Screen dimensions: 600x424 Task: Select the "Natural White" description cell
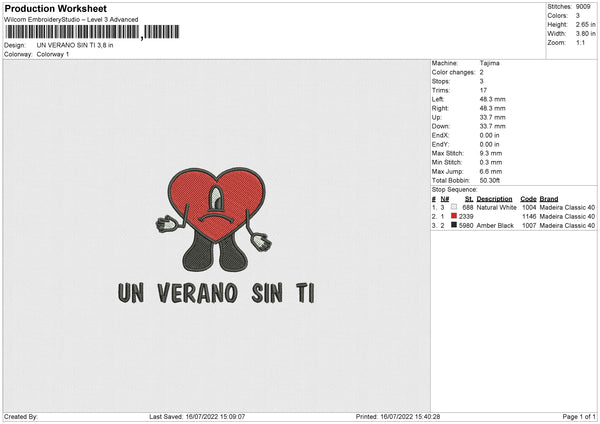click(x=497, y=207)
